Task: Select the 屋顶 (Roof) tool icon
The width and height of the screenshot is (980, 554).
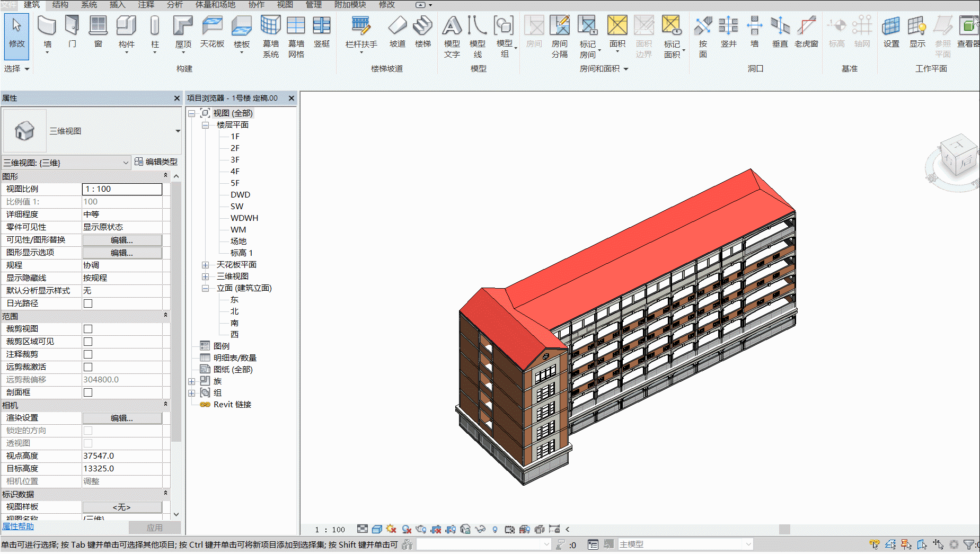Action: pyautogui.click(x=183, y=25)
